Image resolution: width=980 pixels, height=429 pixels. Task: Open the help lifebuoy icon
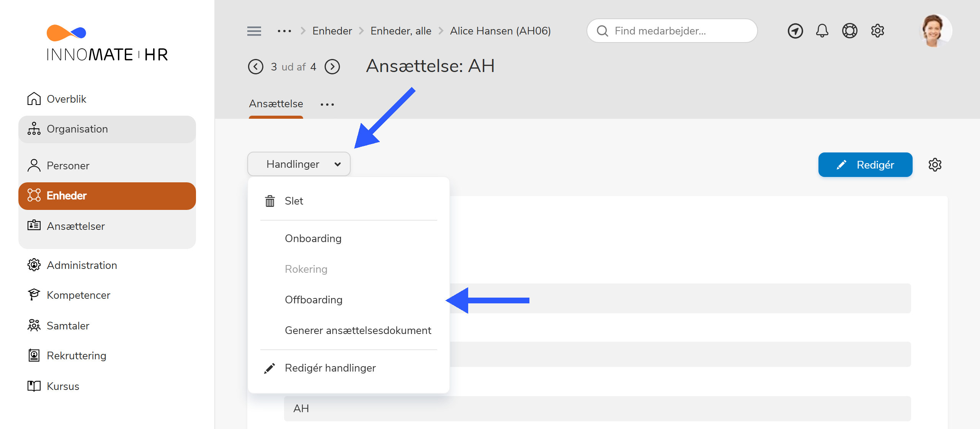pyautogui.click(x=850, y=31)
